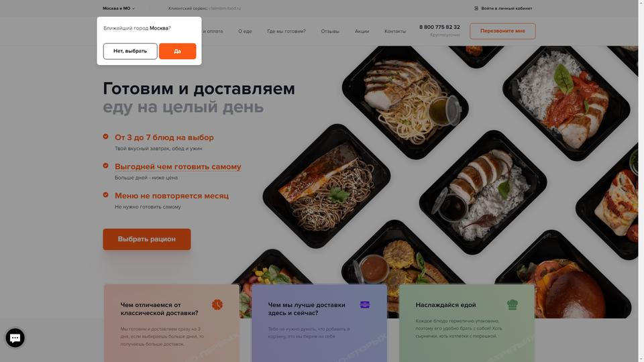Viewport: 644px width, 362px height.
Task: Click the 'Выгодней чем готовить самому' link
Action: coord(178,167)
